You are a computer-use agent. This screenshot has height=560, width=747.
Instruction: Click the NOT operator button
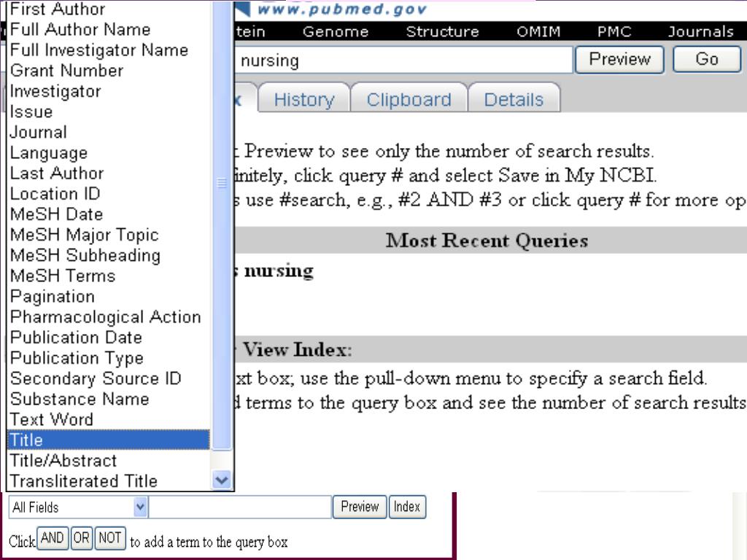tap(110, 538)
